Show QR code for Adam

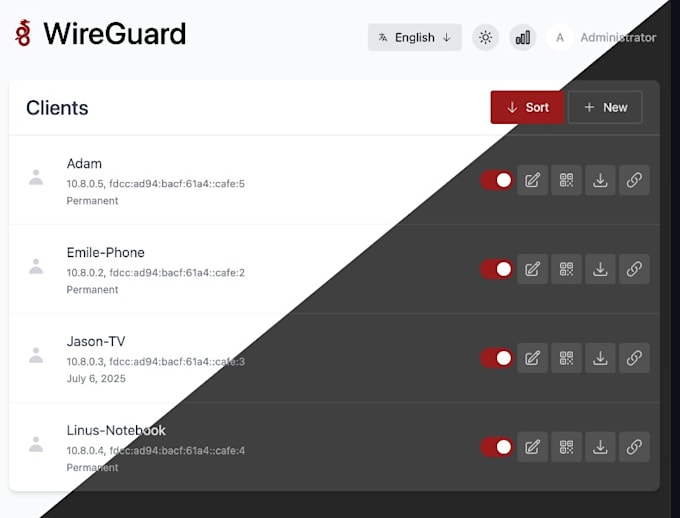point(566,180)
